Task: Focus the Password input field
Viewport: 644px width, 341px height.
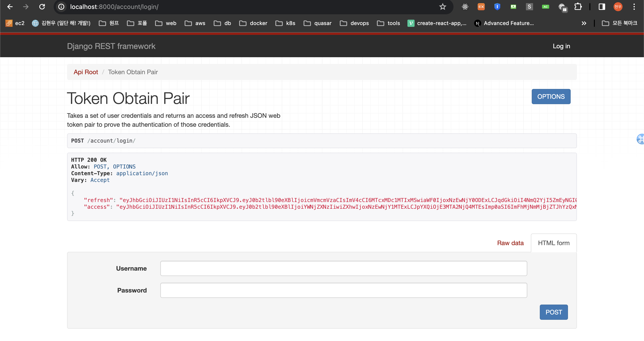Action: click(343, 290)
